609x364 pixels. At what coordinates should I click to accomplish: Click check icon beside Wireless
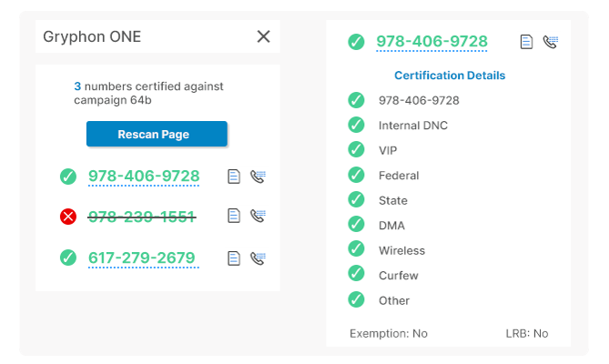[x=356, y=248]
